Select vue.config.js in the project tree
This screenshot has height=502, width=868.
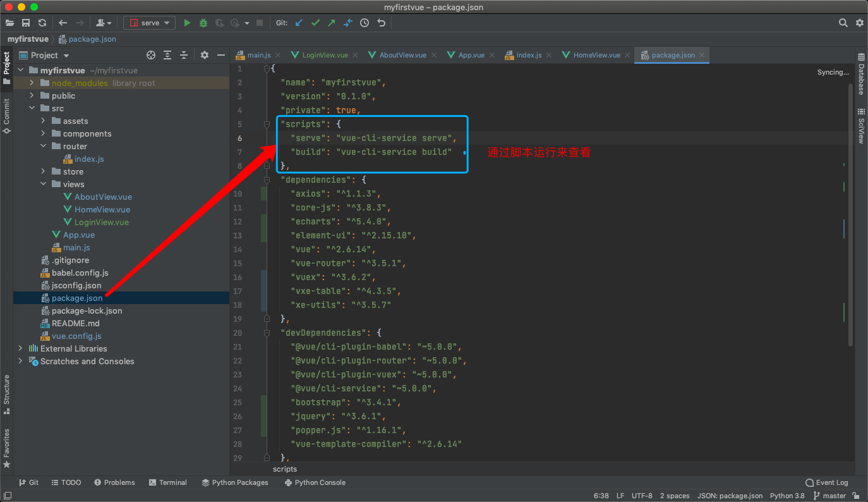(76, 336)
